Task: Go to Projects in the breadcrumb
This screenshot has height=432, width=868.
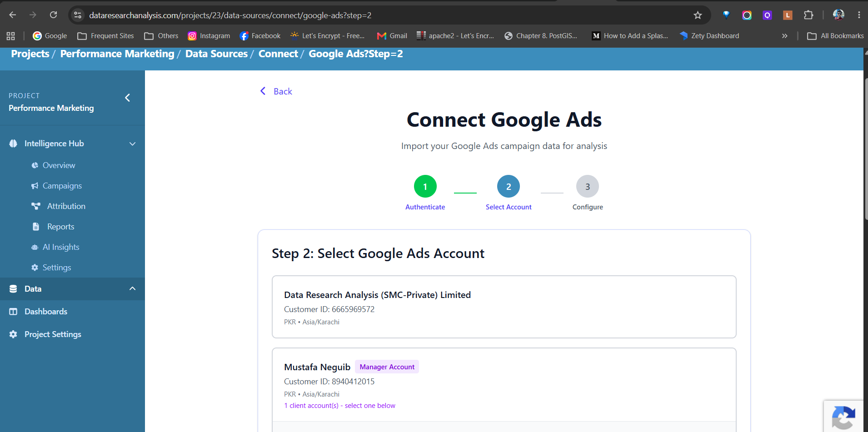Action: [30, 54]
